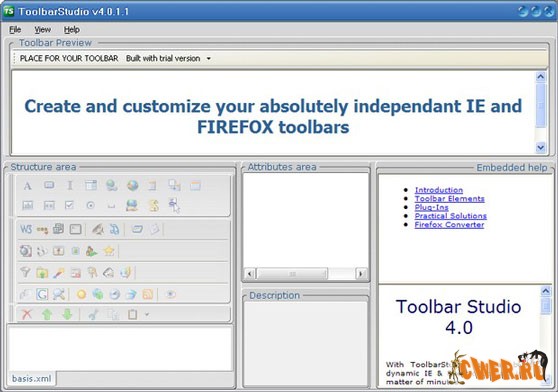Click the yellow circle icon
Image resolution: width=558 pixels, height=392 pixels.
(81, 294)
